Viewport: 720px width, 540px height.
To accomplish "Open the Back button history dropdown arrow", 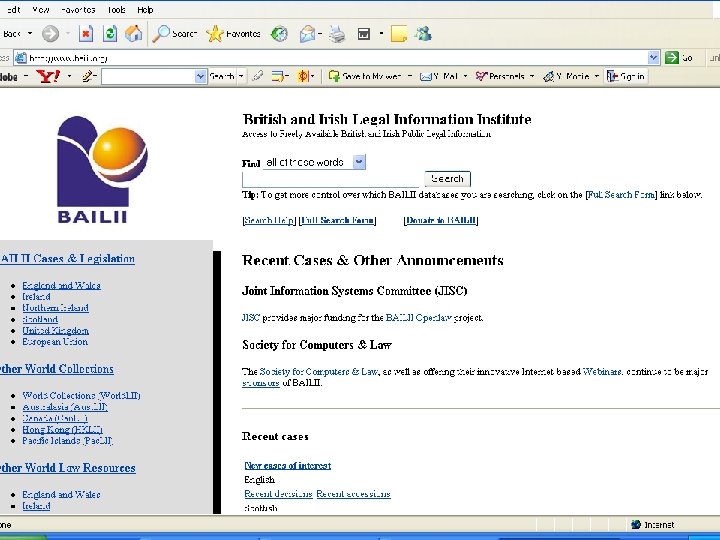I will tap(30, 34).
